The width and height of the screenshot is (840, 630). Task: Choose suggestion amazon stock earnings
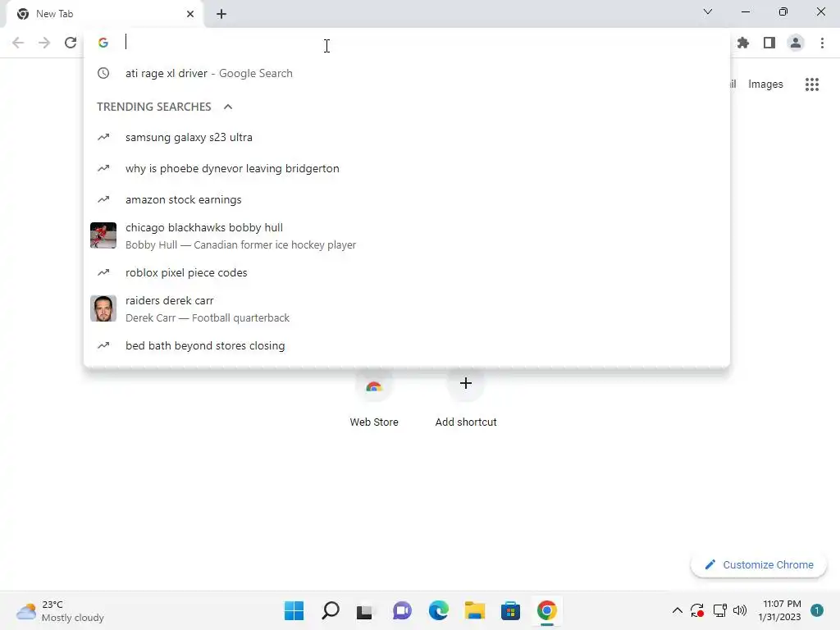pyautogui.click(x=407, y=199)
